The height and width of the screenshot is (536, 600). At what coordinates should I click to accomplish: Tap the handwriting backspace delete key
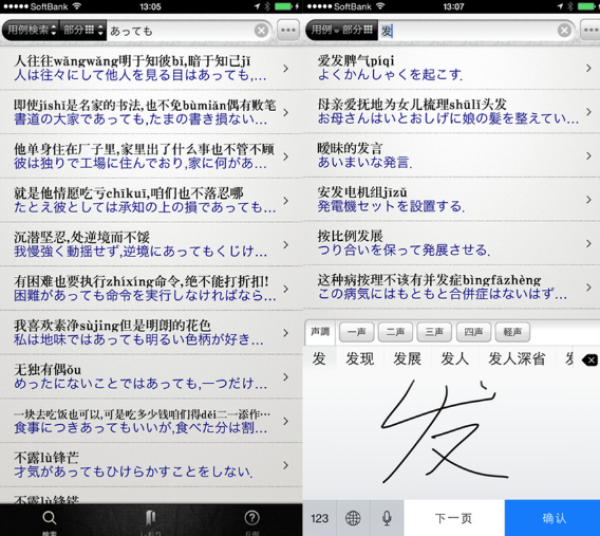tap(590, 360)
